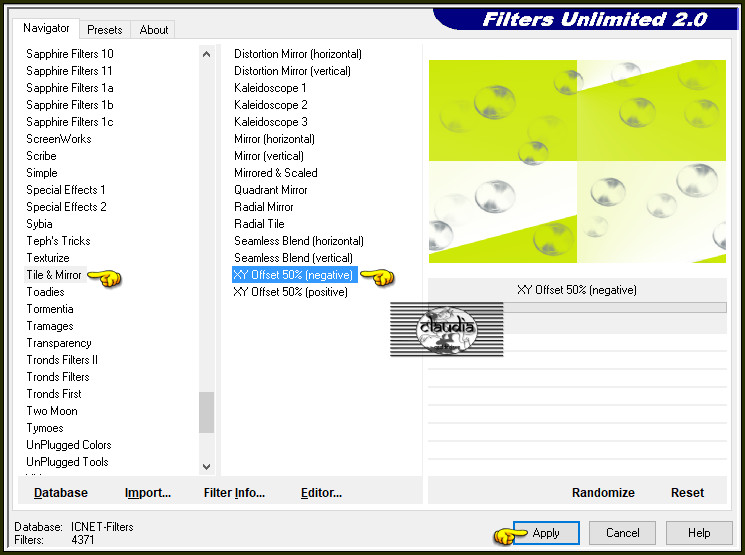Open the Help button
The width and height of the screenshot is (745, 555).
click(699, 533)
